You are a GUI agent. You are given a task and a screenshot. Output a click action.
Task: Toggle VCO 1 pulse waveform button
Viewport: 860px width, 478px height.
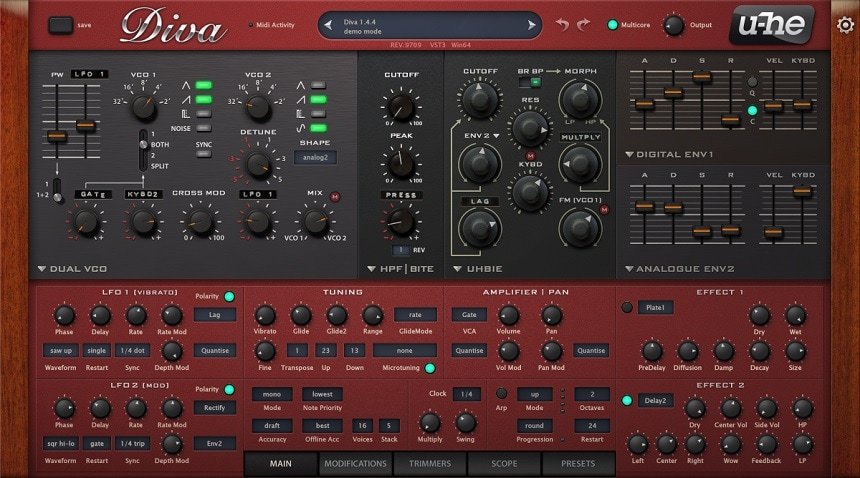coord(203,113)
